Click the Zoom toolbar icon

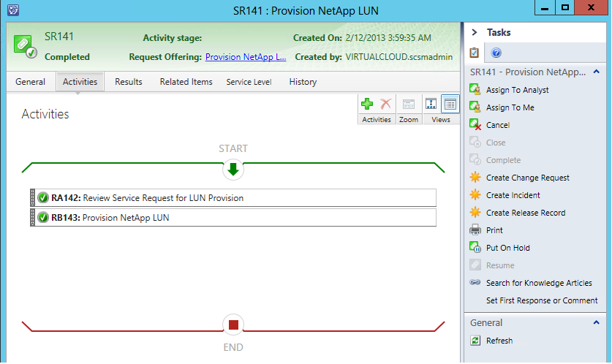(409, 105)
